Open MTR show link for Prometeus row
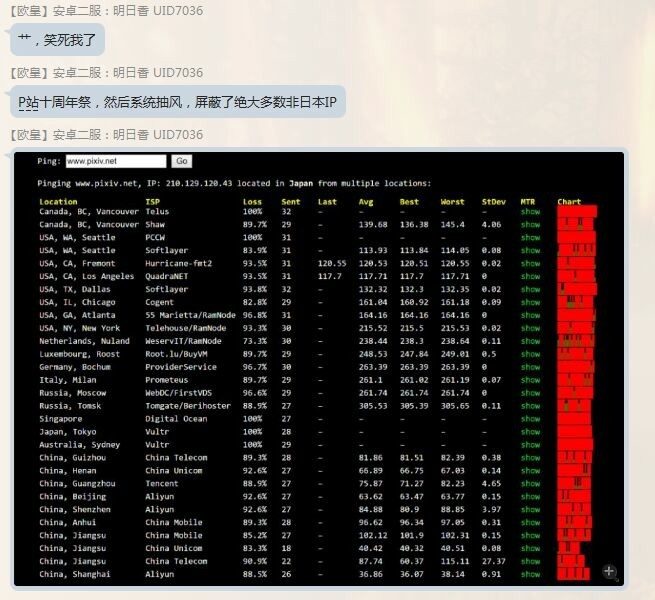Image resolution: width=655 pixels, height=600 pixels. coord(530,380)
